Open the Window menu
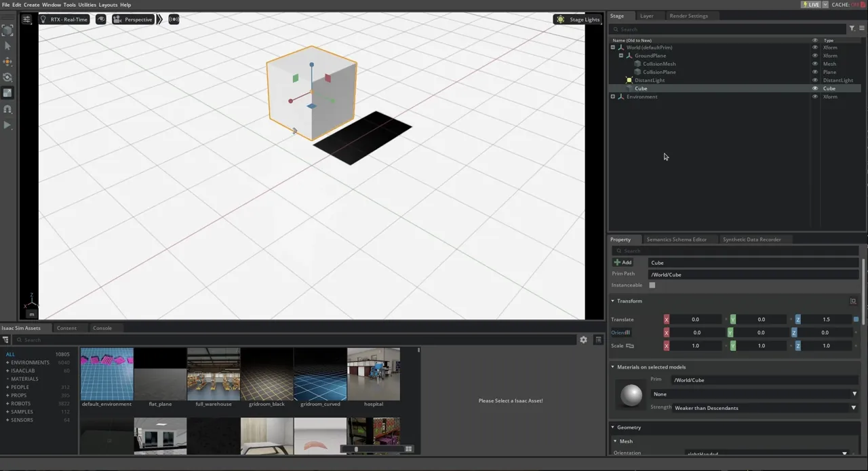 coord(52,5)
